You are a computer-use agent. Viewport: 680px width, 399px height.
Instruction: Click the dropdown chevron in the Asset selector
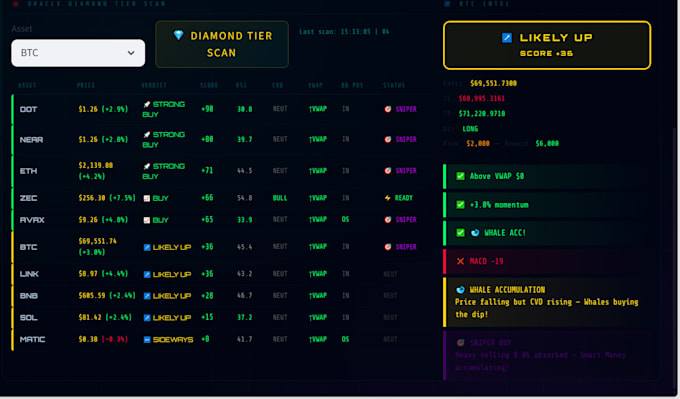point(131,53)
